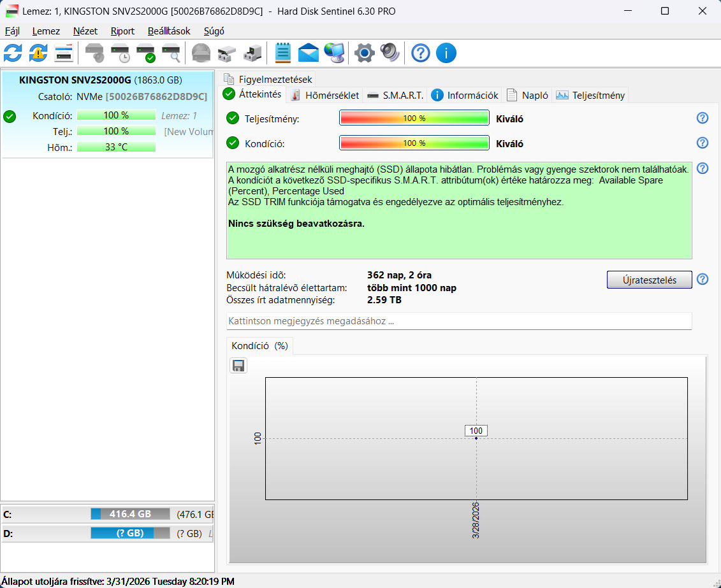Open the Riport menu

(x=122, y=31)
